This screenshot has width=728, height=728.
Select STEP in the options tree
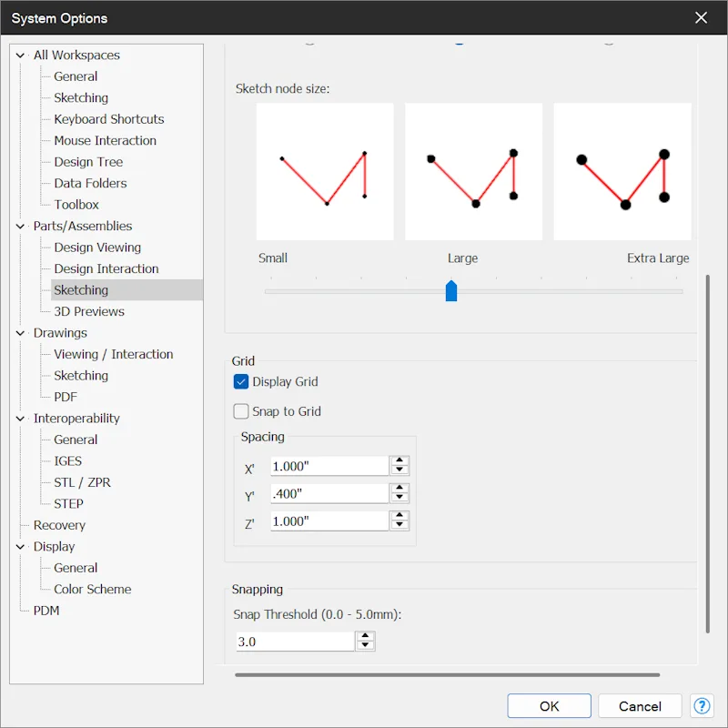69,504
